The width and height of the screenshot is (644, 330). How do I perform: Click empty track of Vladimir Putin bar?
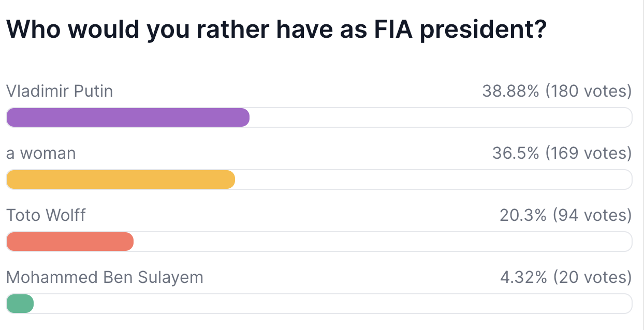(440, 117)
